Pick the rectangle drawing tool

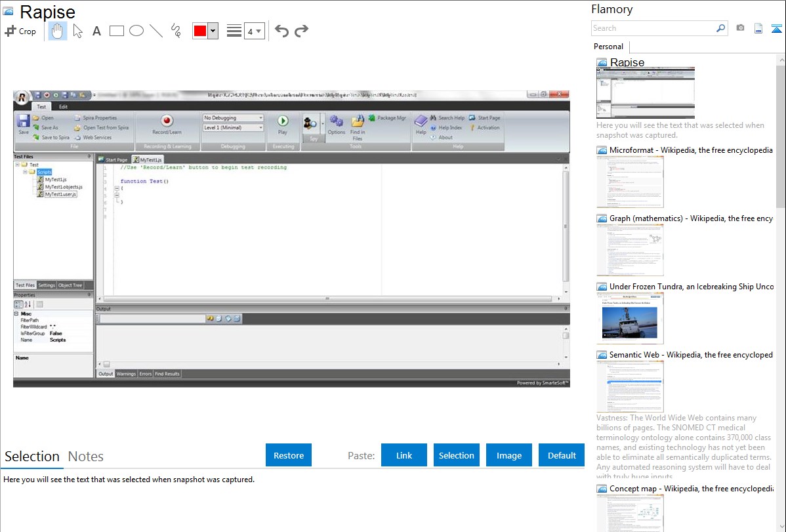point(116,31)
